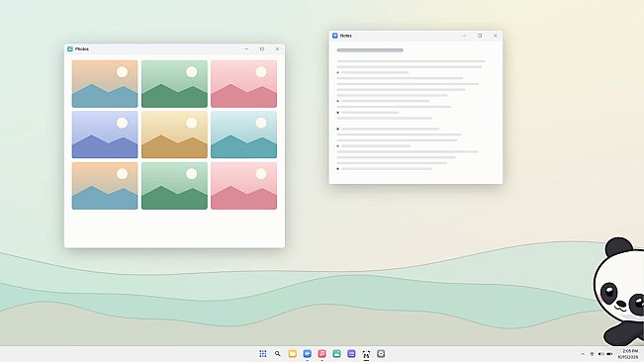The height and width of the screenshot is (362, 644).
Task: Click the Wi-Fi tray icon
Action: tap(592, 354)
